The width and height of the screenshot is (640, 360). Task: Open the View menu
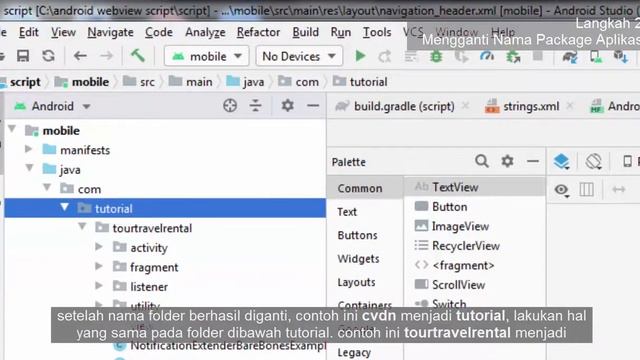tap(63, 32)
